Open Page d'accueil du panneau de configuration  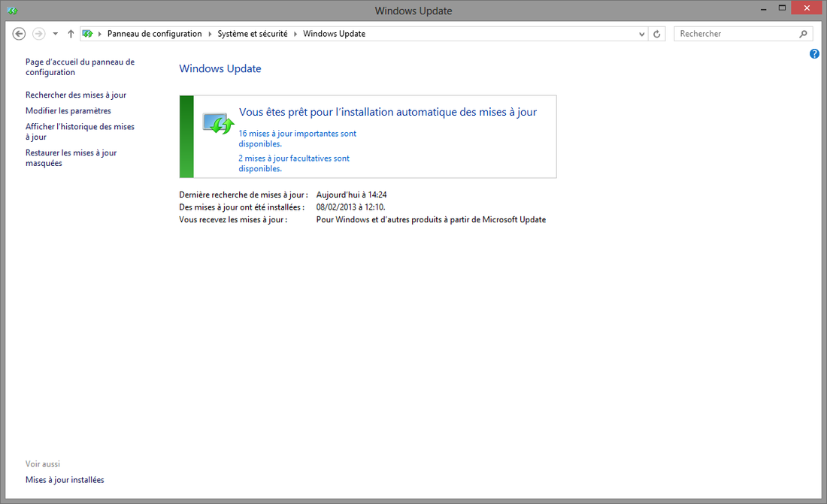[x=80, y=67]
